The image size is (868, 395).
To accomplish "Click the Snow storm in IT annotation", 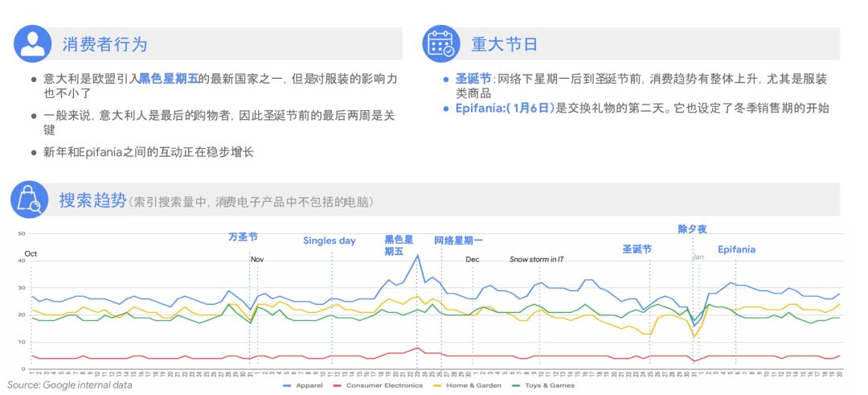I will pos(536,259).
